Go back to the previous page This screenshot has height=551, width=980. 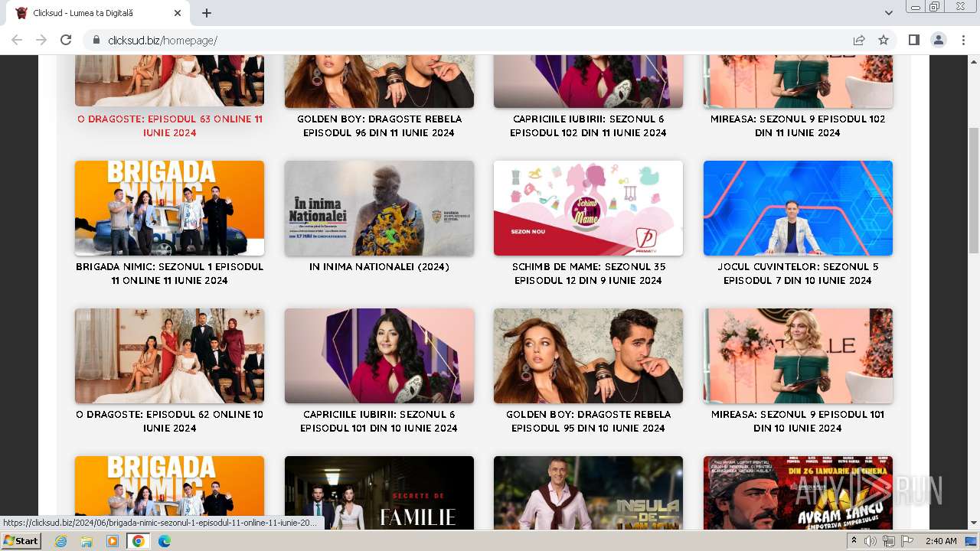coord(17,40)
